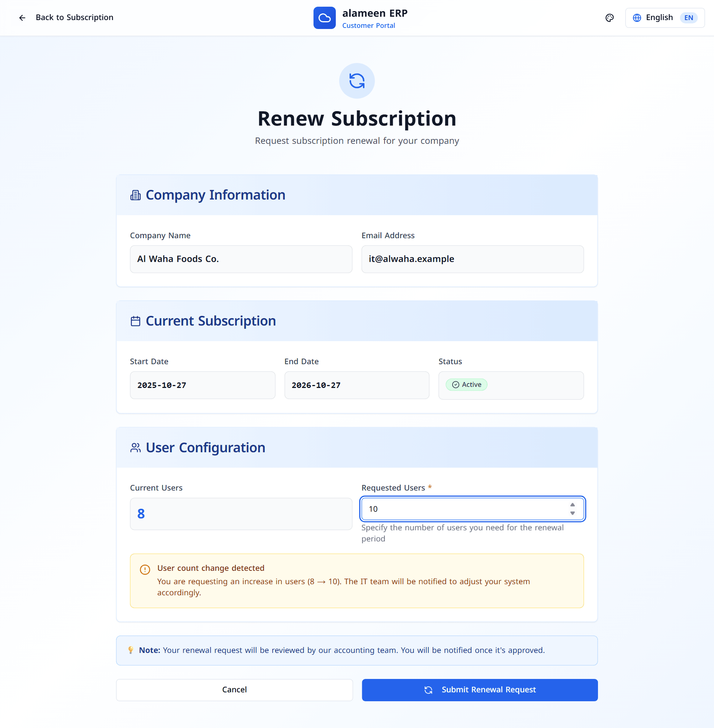Click the Customer Portal subtitle
714x728 pixels.
[368, 26]
